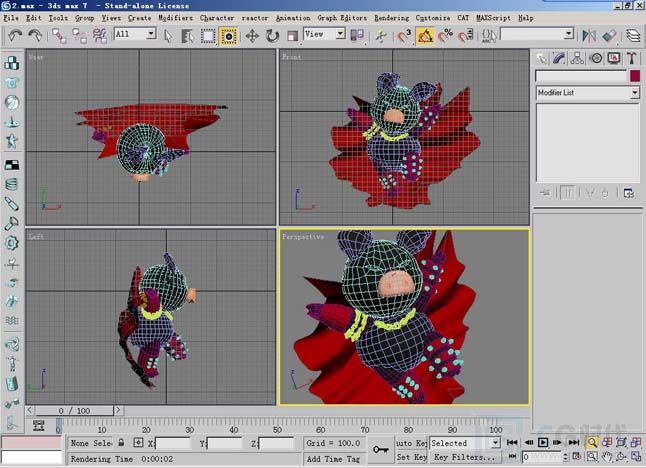Open Key Filters dialog
The width and height of the screenshot is (646, 468).
(464, 457)
